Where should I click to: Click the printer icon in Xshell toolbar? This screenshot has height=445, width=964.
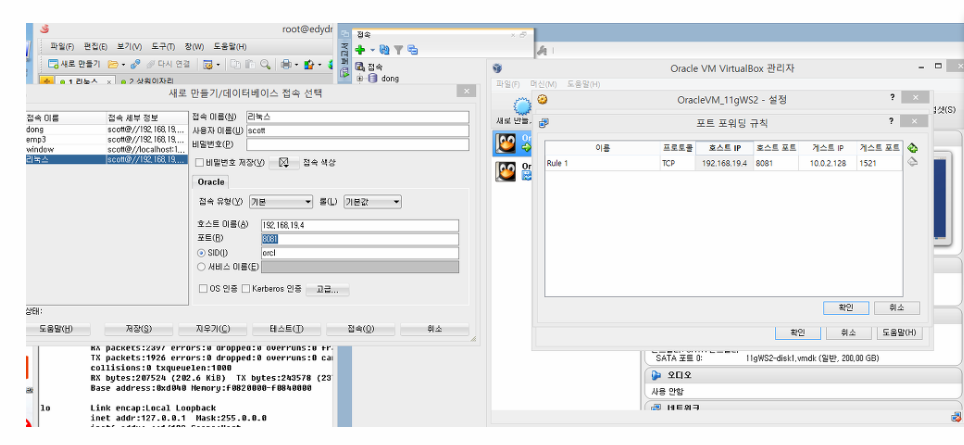point(286,64)
